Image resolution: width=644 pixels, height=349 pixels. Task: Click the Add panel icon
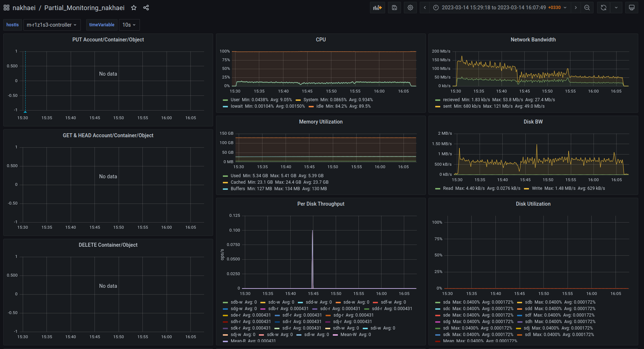377,8
